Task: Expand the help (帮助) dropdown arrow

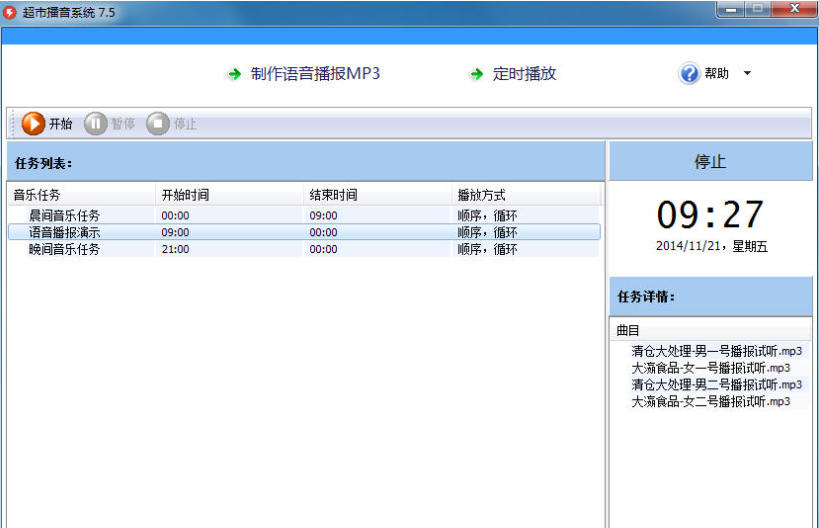Action: point(747,73)
